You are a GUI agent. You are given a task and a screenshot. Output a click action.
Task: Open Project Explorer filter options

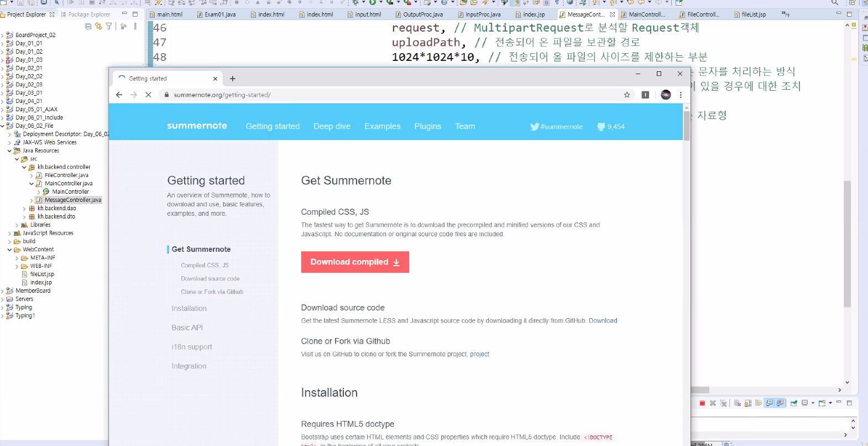point(109,26)
